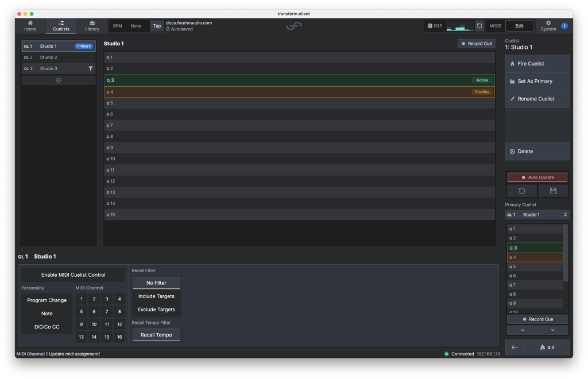The image size is (588, 379).
Task: Click the DSP reset refresh icon
Action: pyautogui.click(x=479, y=26)
